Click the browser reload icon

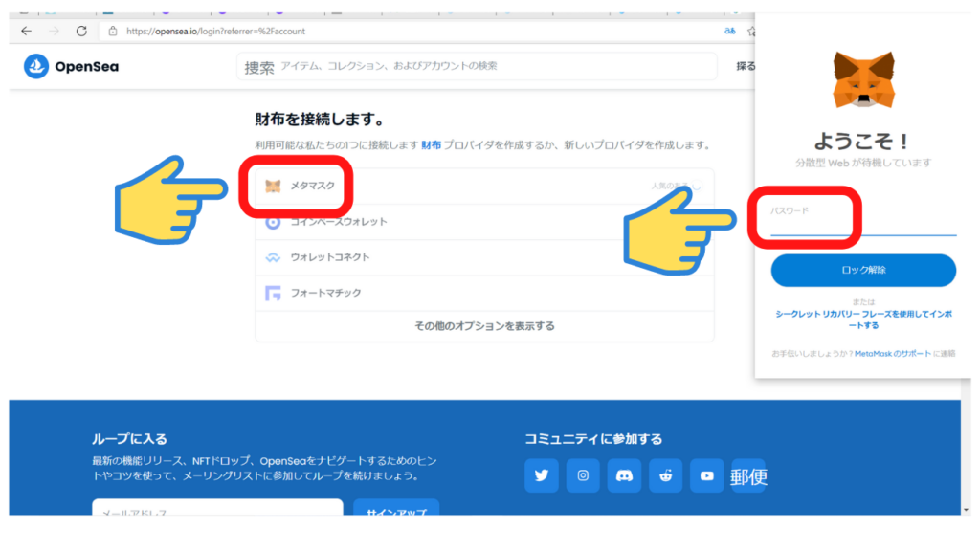pyautogui.click(x=81, y=31)
